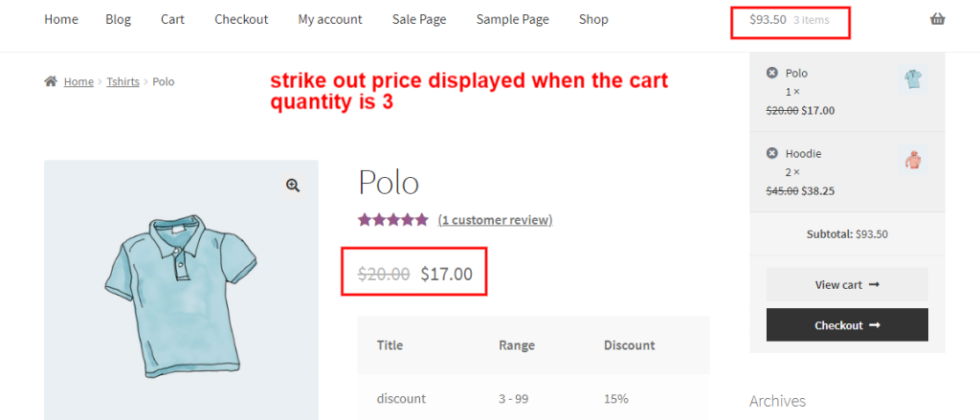Click the View cart button

(x=846, y=285)
